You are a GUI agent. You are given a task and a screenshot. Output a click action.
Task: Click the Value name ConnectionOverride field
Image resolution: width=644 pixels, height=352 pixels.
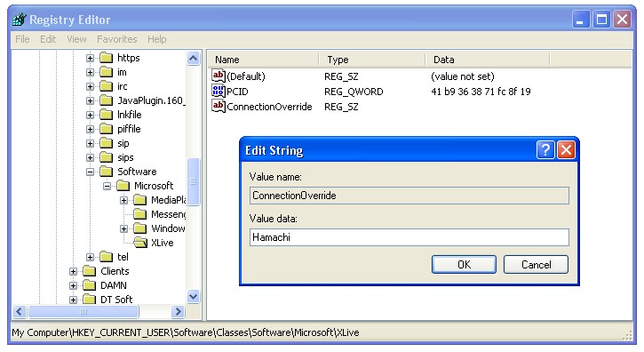point(409,196)
